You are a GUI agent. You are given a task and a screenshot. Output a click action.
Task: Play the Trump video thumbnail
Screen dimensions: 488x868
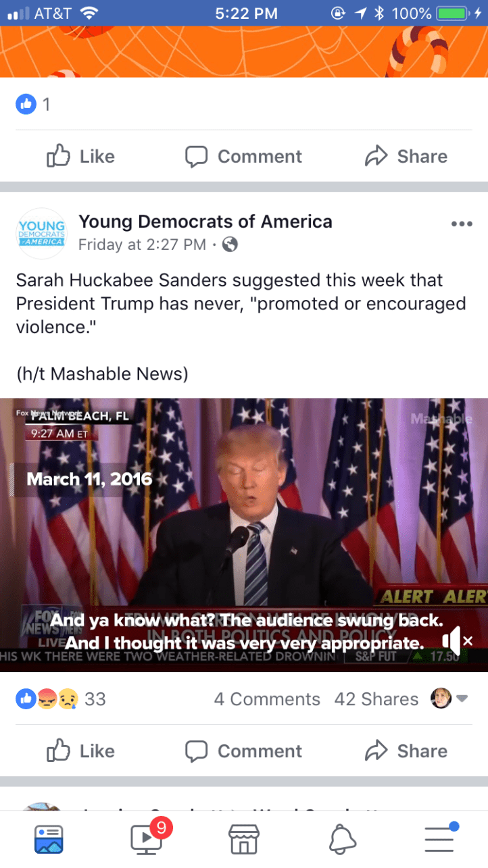point(244,534)
